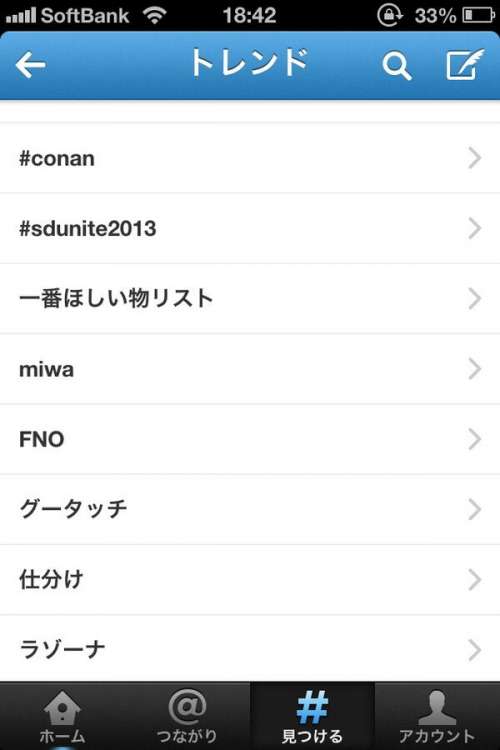
Task: Tap the 18:42 clock in status bar
Action: [249, 15]
